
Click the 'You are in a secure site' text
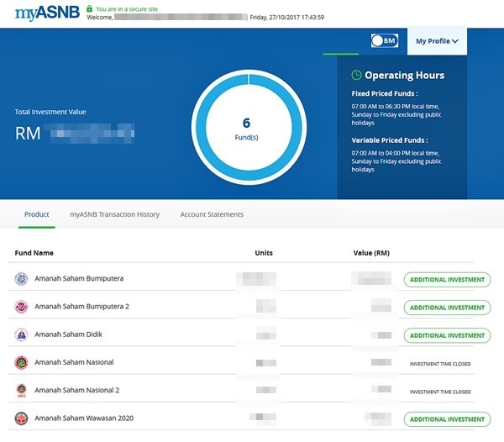(127, 9)
